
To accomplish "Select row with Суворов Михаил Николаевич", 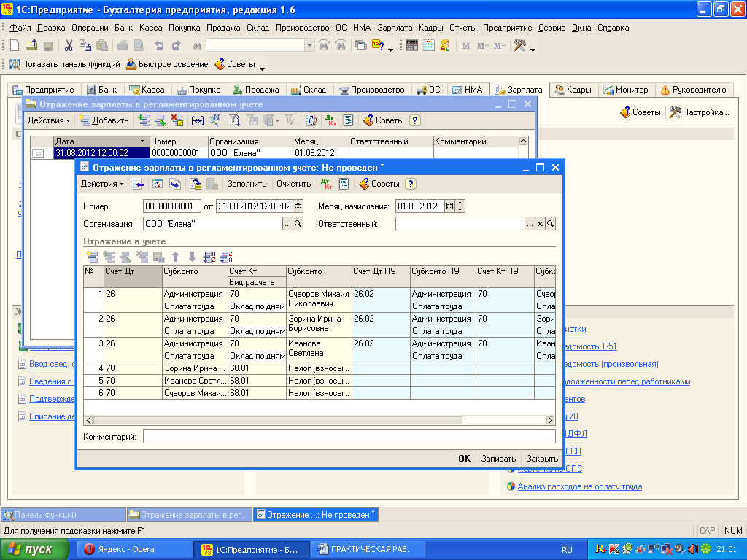I will pos(319,300).
